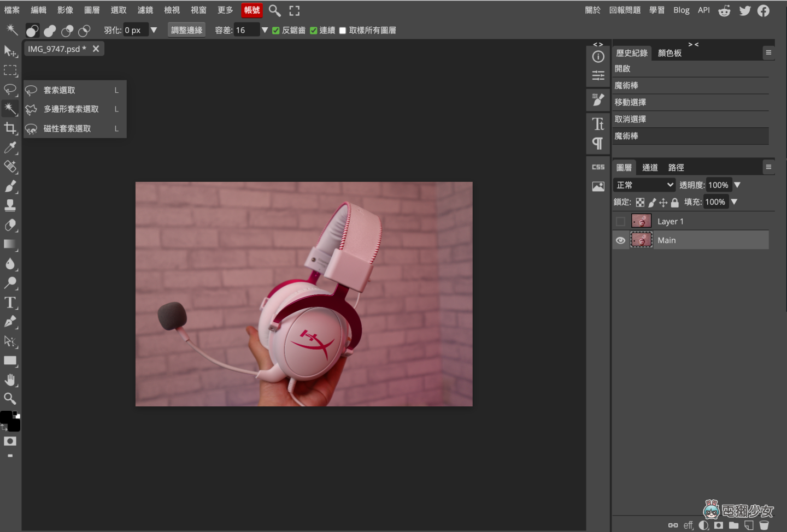
Task: Select the Clone Stamp tool
Action: coord(10,205)
